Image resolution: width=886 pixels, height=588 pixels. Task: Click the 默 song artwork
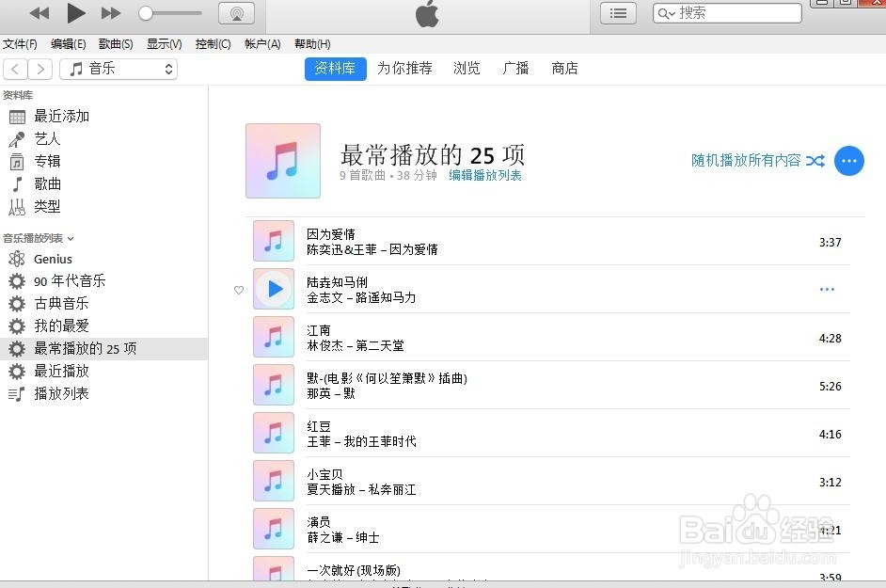274,385
